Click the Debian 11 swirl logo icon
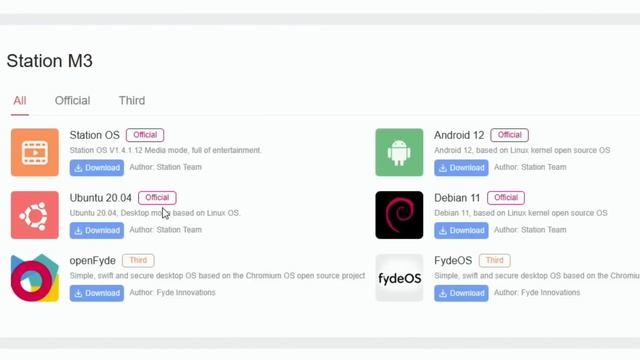 click(x=399, y=215)
